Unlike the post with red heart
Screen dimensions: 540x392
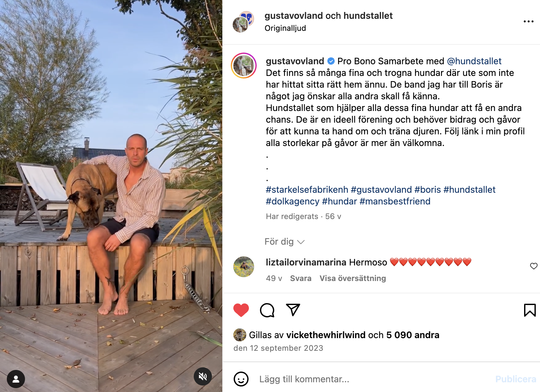click(x=241, y=310)
